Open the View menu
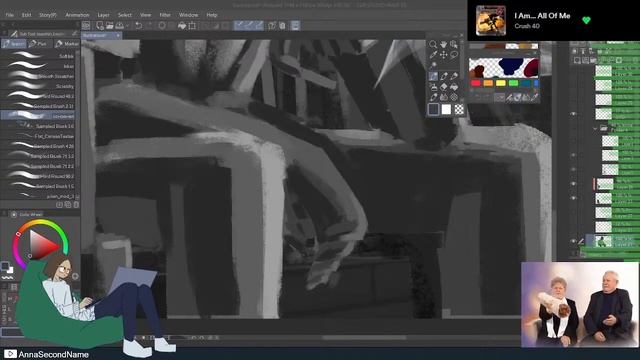The height and width of the screenshot is (360, 640). click(x=146, y=15)
